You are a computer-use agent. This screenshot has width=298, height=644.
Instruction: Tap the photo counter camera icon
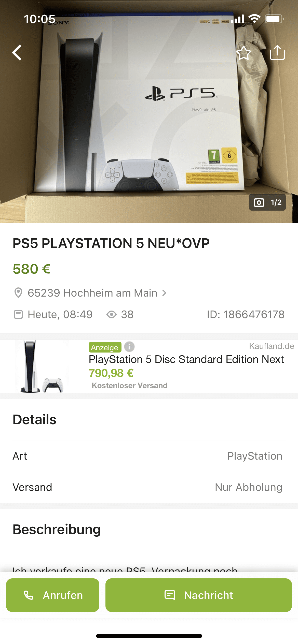click(259, 202)
